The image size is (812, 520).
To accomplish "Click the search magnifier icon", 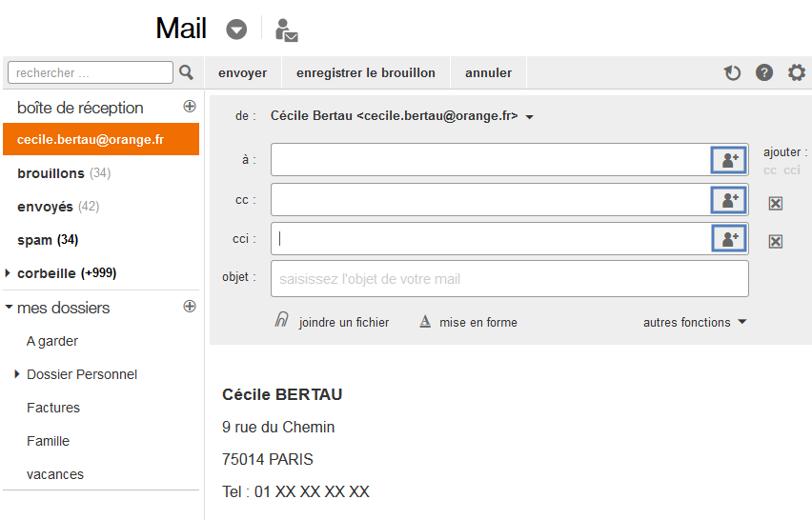I will pos(187,72).
